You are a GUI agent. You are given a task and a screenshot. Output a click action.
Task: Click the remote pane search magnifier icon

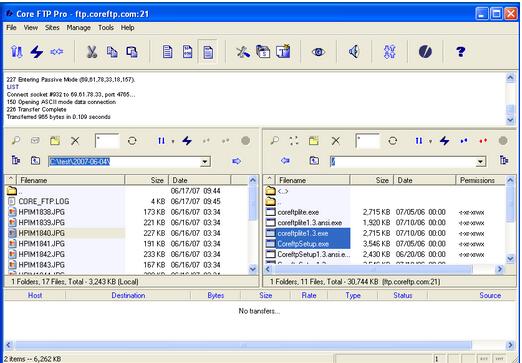tap(274, 141)
